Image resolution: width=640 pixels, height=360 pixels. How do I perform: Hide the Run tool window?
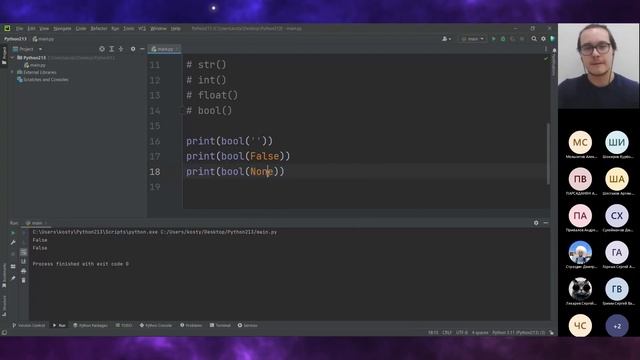coord(546,223)
